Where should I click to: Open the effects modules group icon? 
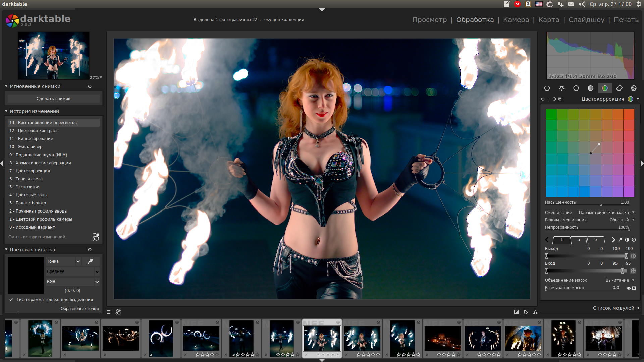point(634,88)
